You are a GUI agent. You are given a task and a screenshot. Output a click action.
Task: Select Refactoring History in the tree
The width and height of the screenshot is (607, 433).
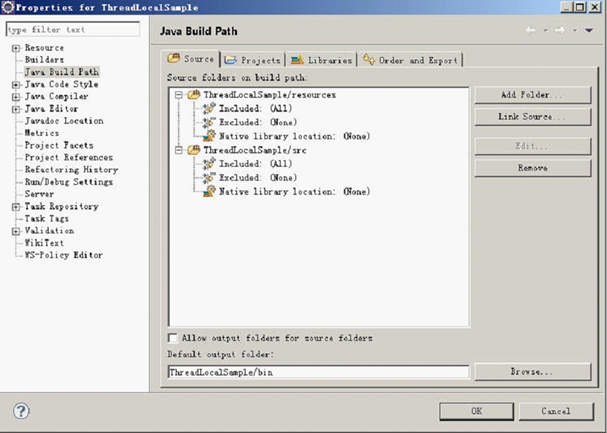pyautogui.click(x=71, y=170)
